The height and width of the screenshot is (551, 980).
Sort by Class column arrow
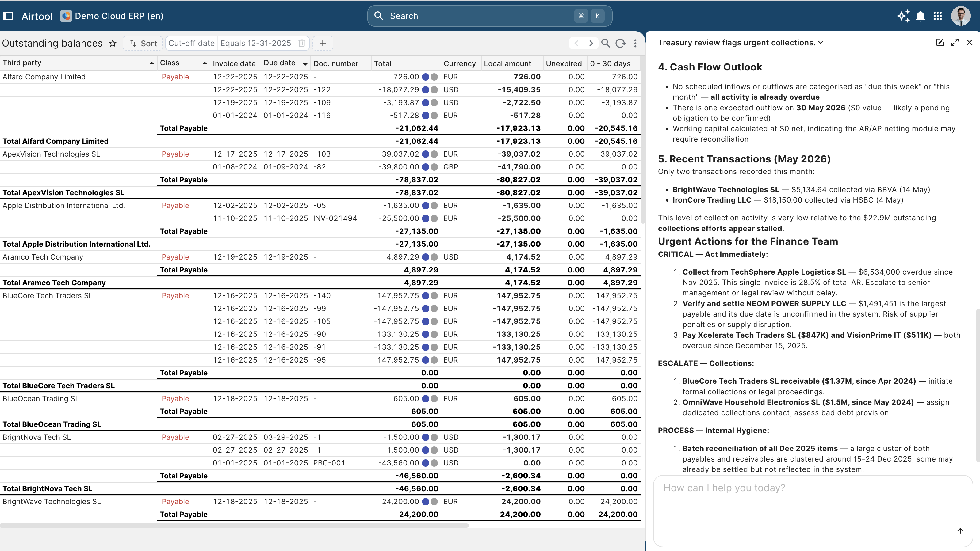point(205,63)
